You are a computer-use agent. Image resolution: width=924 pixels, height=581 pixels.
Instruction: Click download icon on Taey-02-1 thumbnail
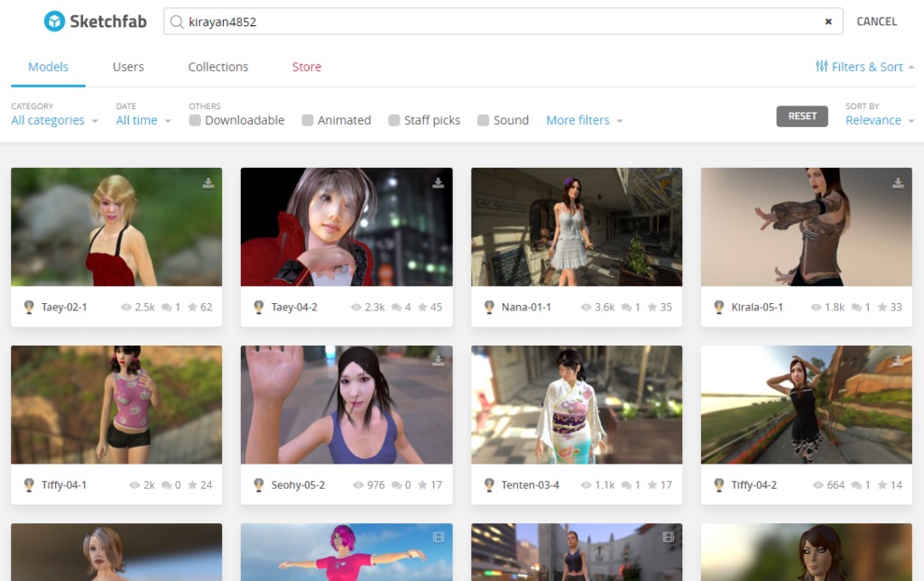(208, 182)
